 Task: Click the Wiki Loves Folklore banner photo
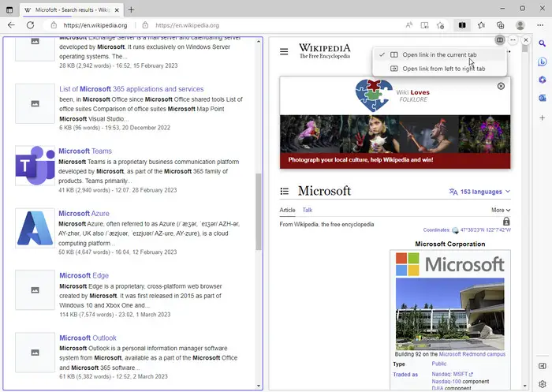395,134
